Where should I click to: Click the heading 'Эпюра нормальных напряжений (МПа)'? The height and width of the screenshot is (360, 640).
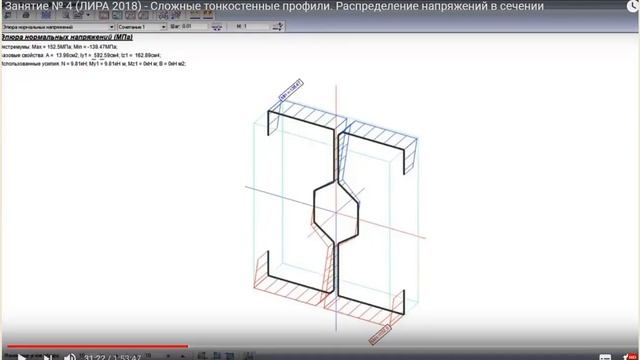(67, 37)
